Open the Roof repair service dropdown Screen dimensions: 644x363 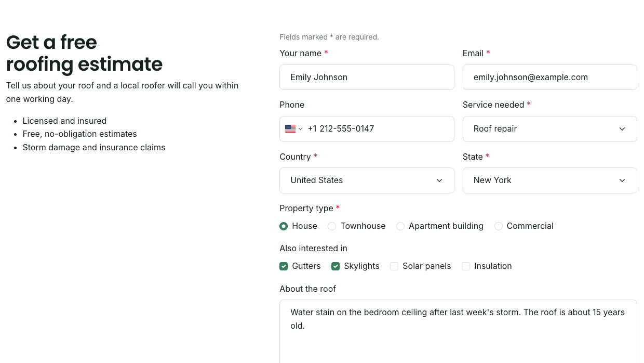(x=549, y=129)
